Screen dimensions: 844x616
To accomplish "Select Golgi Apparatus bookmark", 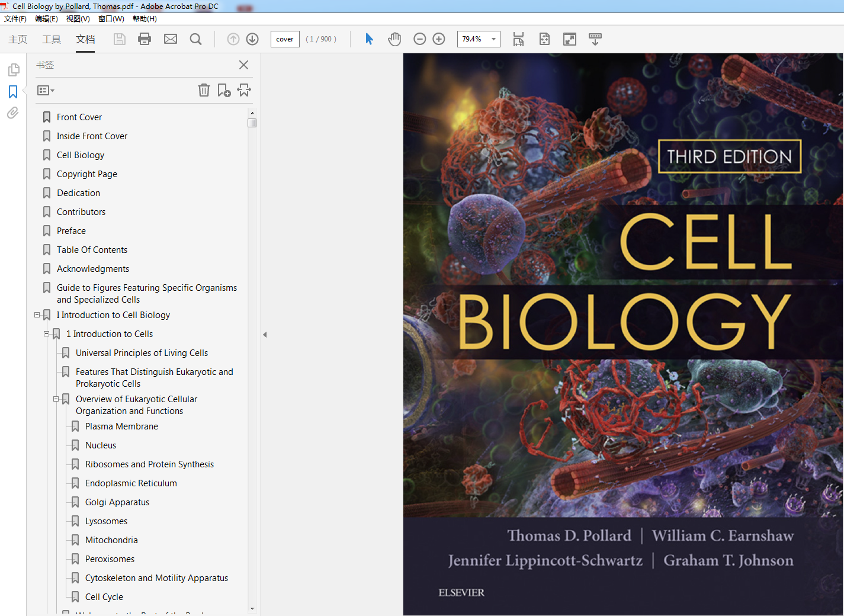I will [x=117, y=502].
